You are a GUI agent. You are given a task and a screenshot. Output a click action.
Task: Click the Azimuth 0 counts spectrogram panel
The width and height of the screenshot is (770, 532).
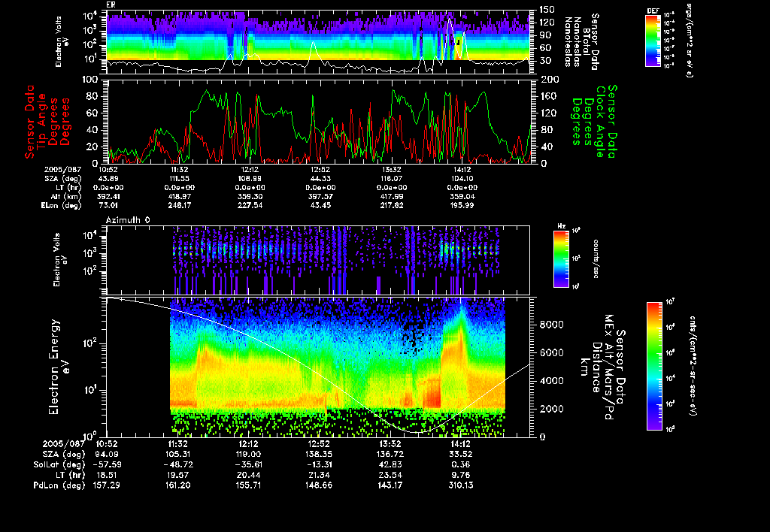click(318, 260)
